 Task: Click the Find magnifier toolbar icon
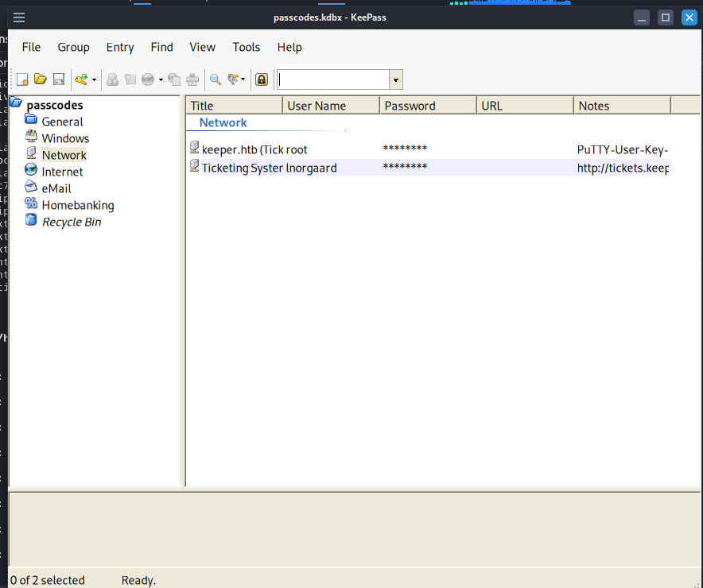[x=216, y=79]
